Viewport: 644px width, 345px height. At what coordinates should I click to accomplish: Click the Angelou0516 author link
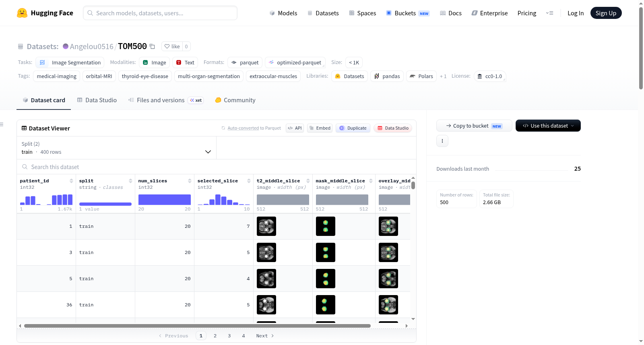coord(92,46)
